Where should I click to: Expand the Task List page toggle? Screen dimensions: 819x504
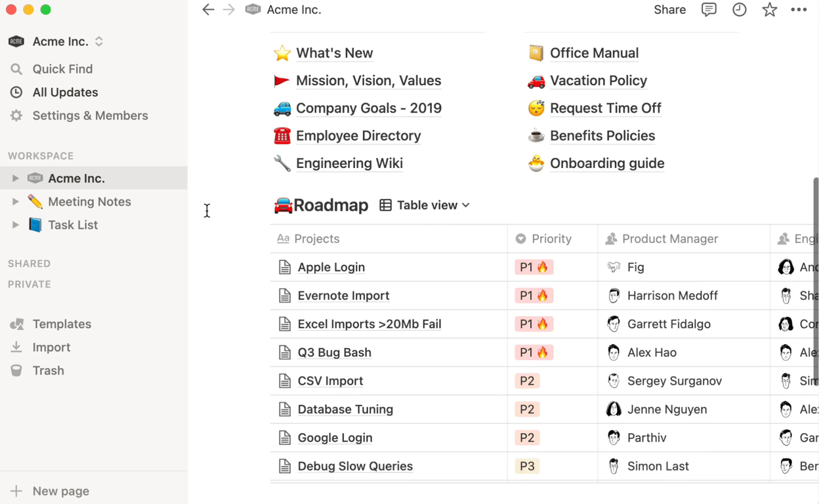coord(15,225)
